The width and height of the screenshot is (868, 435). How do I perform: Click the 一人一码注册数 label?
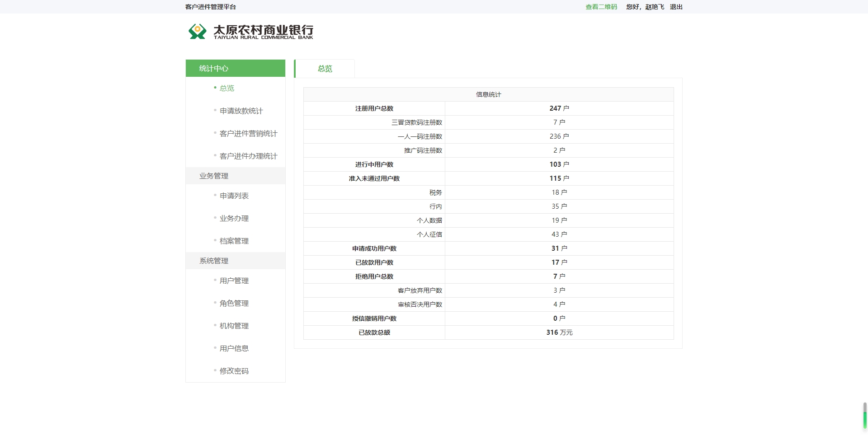420,136
